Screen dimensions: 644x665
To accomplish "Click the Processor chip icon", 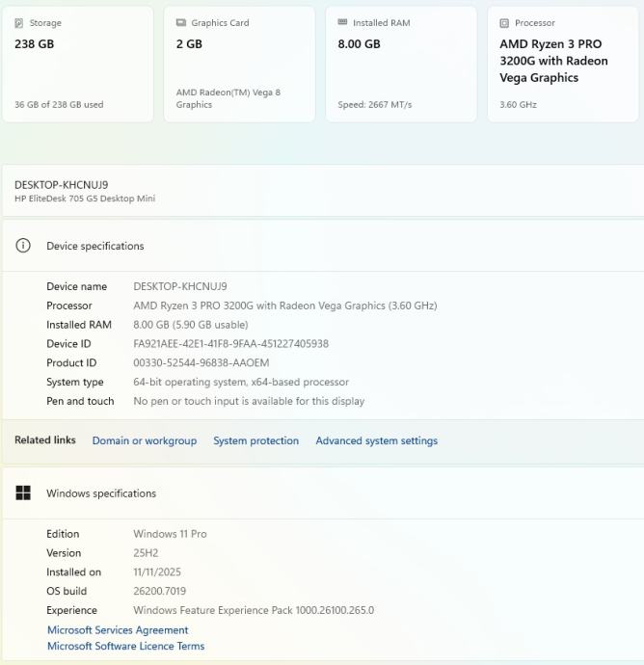I will pyautogui.click(x=504, y=23).
